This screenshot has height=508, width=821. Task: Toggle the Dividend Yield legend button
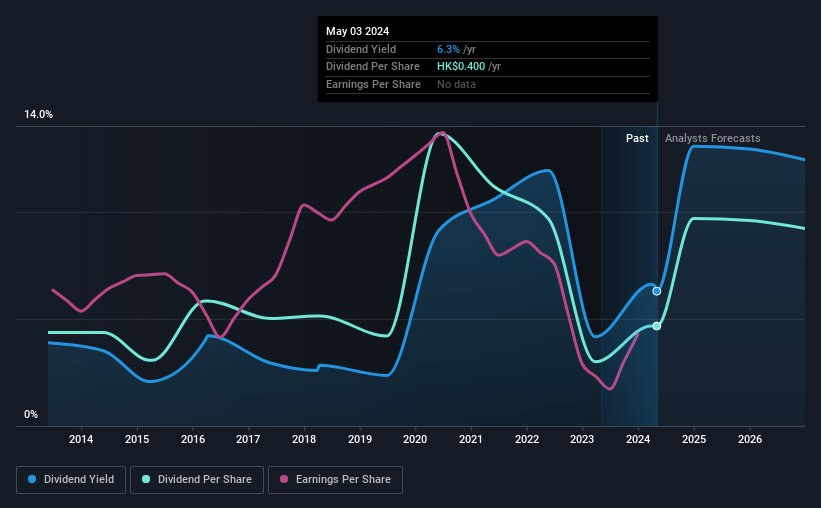[x=71, y=480]
